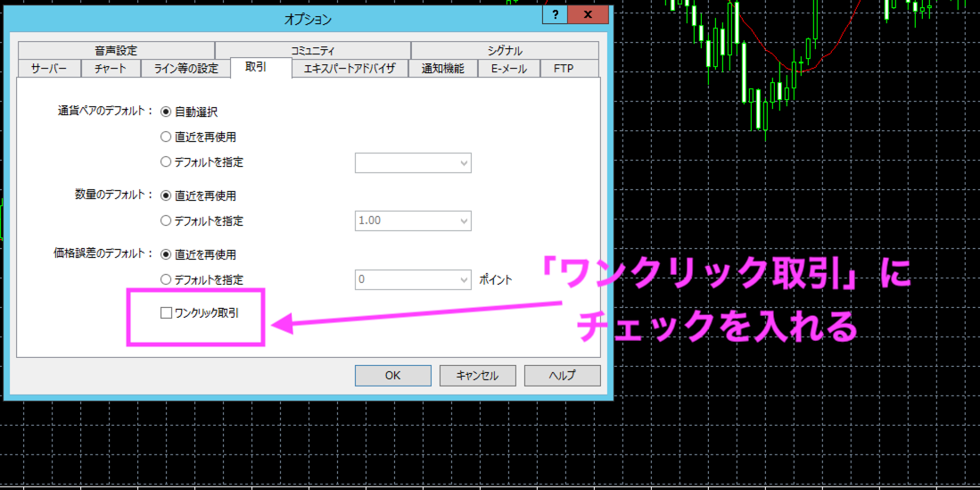Switch to the サーバー tab

49,69
